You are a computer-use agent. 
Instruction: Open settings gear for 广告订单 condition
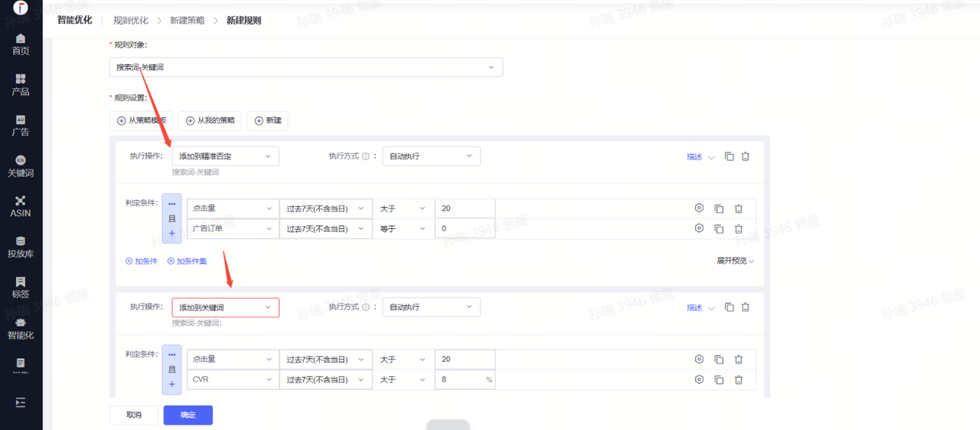(698, 228)
